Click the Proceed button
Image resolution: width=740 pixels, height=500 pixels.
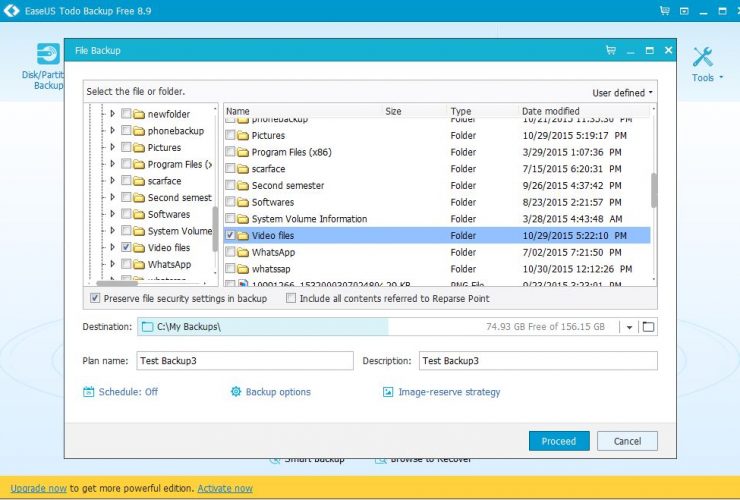tap(558, 441)
